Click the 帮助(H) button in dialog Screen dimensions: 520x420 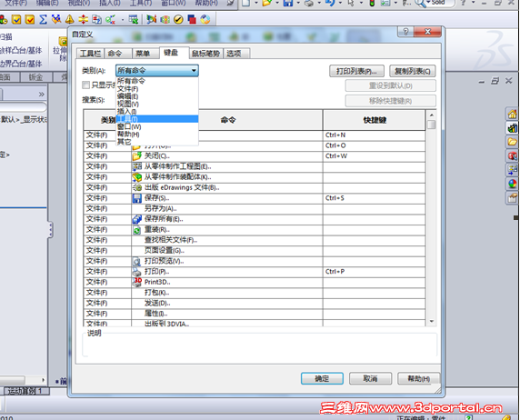pos(418,378)
